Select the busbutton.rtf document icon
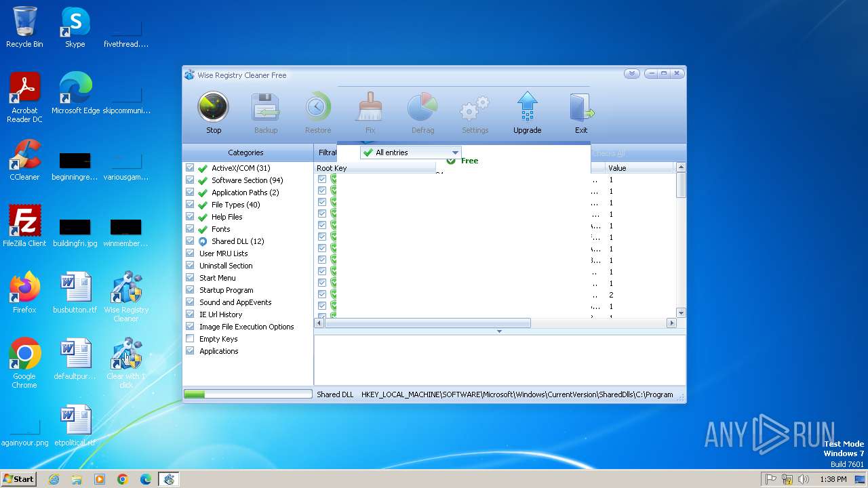 pos(75,292)
